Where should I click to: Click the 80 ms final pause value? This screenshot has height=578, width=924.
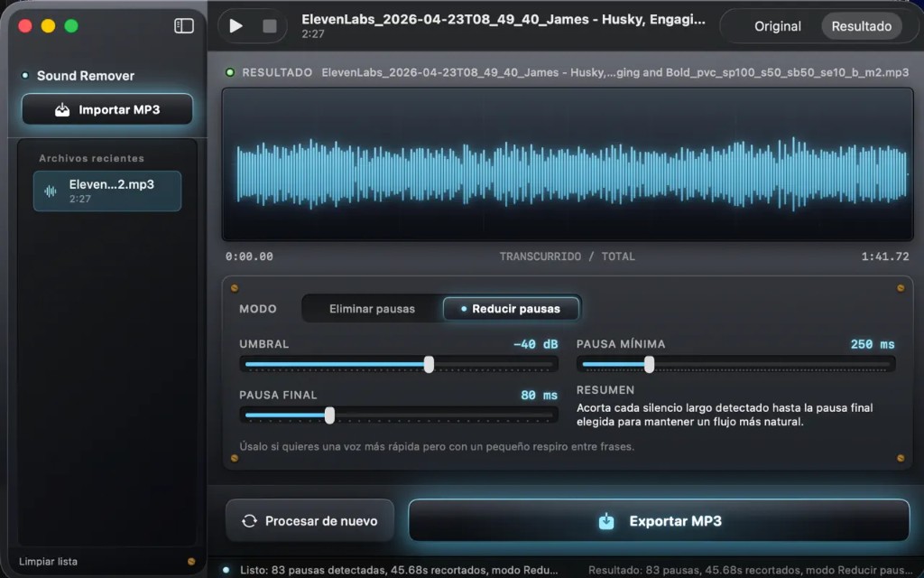tap(540, 396)
